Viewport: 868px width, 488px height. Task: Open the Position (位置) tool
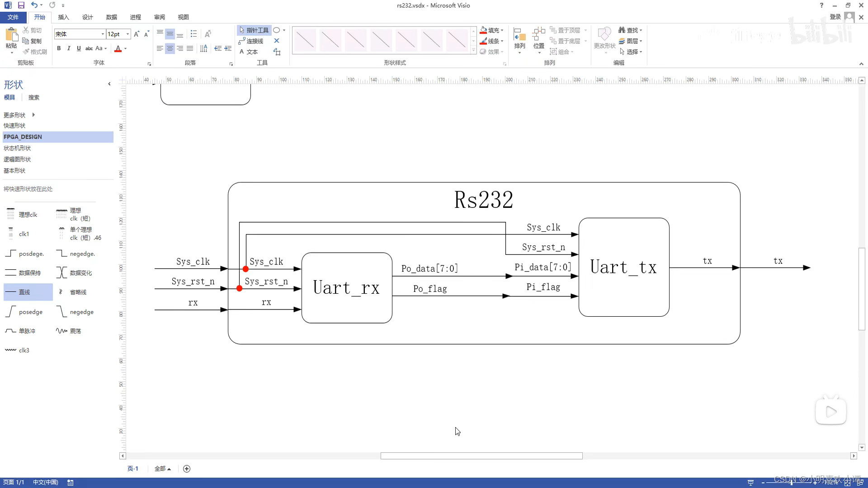pyautogui.click(x=538, y=38)
